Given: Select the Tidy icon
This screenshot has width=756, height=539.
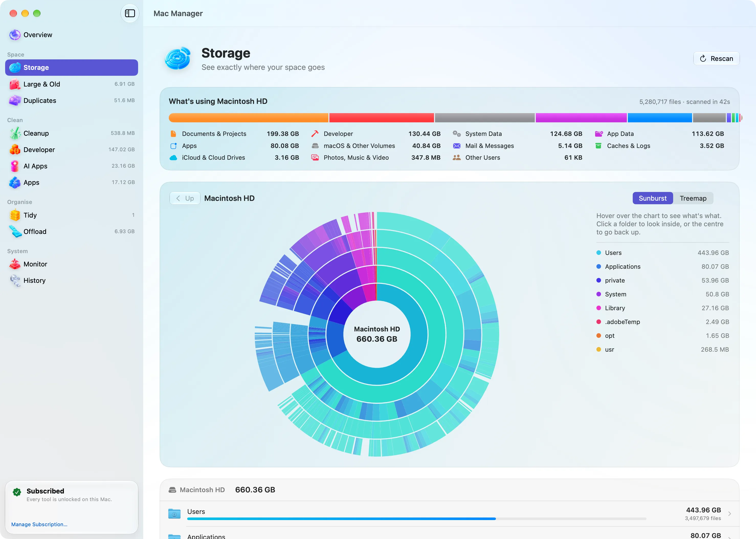Looking at the screenshot, I should [x=15, y=215].
